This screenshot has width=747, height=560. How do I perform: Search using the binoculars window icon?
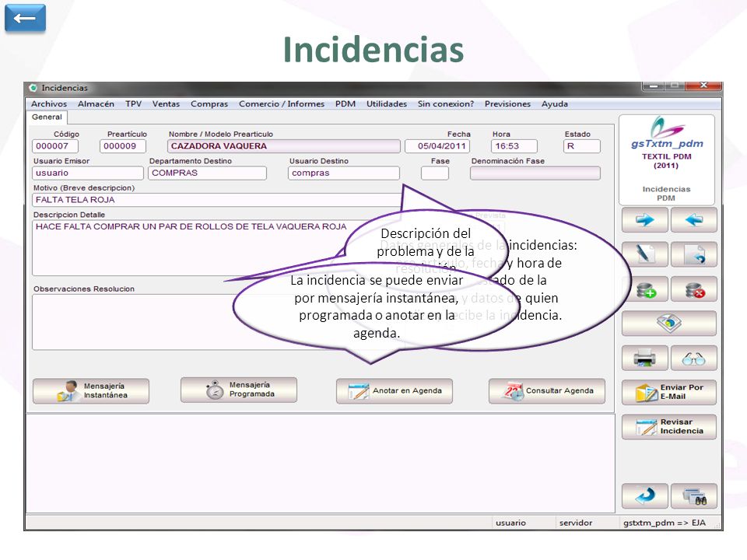pos(693,495)
